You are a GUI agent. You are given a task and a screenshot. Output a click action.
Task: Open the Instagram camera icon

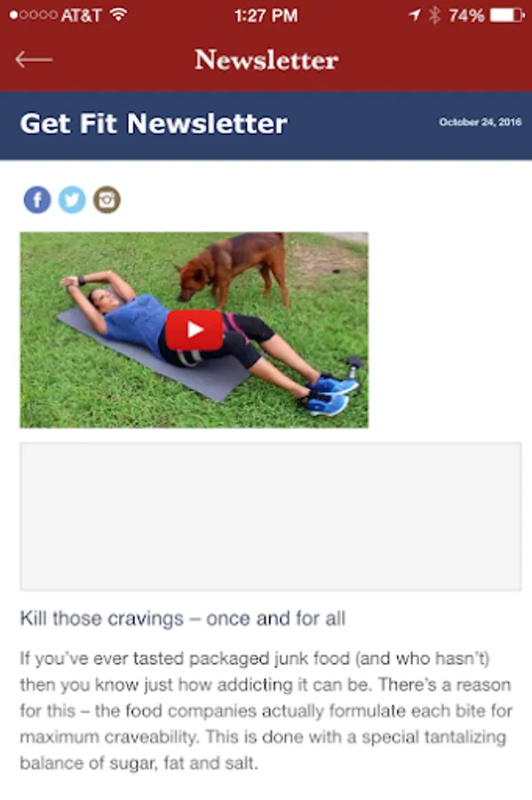107,199
